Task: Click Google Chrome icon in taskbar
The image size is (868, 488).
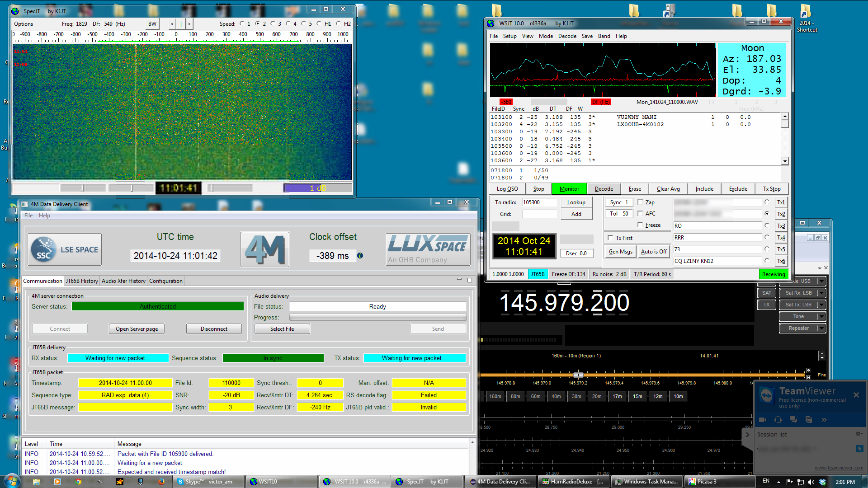Action: point(78,482)
